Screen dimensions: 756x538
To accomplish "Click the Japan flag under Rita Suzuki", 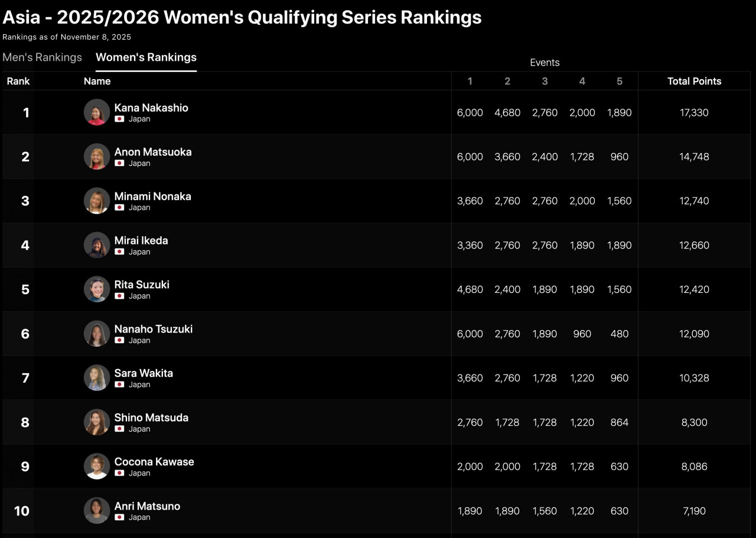I will (x=119, y=296).
